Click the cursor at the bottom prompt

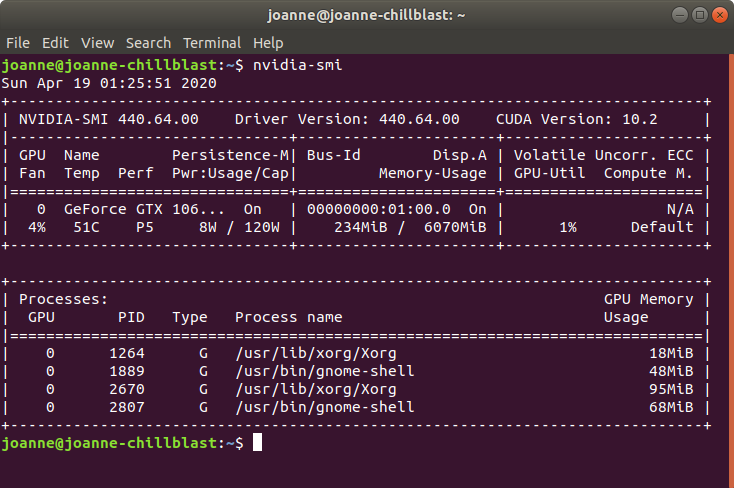coord(257,443)
